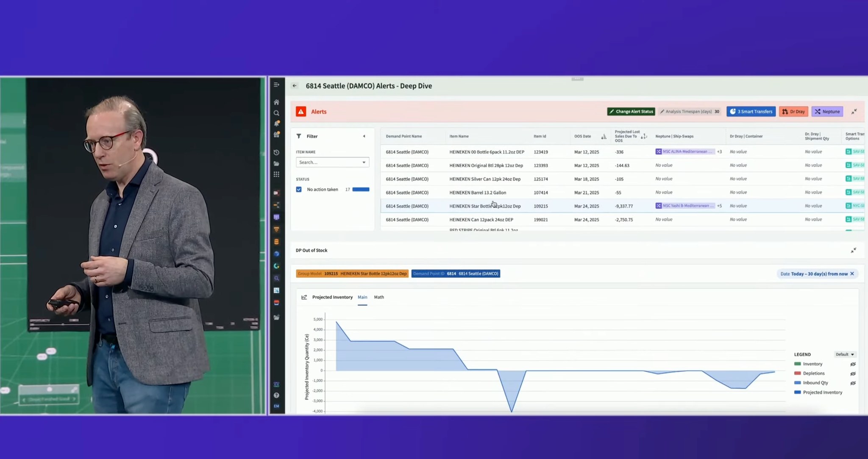This screenshot has height=459, width=868.
Task: Uncheck the No action taken checkbox
Action: click(299, 190)
